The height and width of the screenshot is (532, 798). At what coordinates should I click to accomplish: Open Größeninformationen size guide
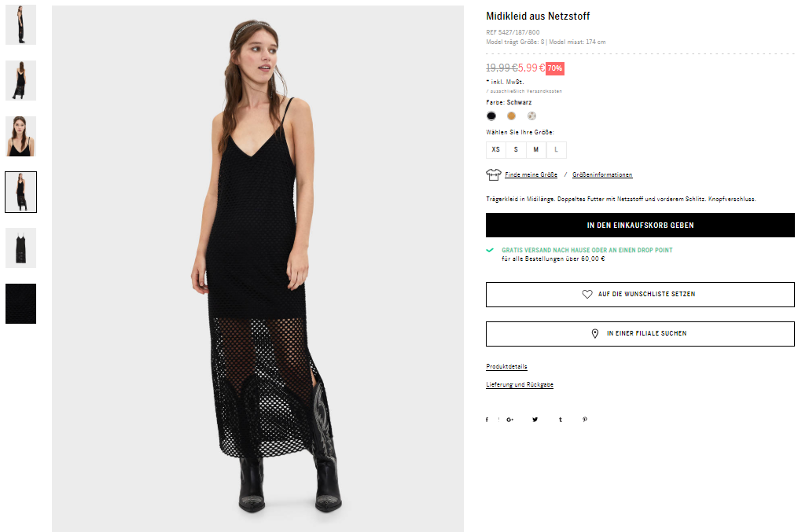(x=602, y=174)
